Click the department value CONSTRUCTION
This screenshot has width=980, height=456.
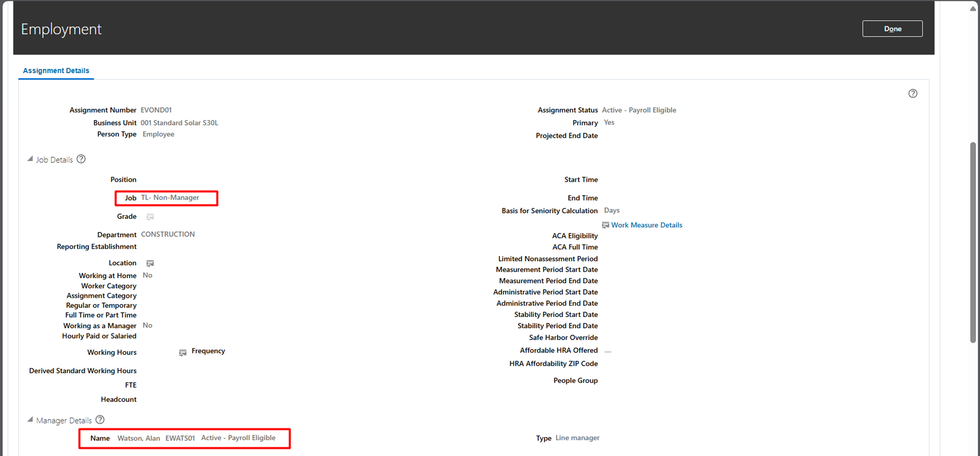(x=168, y=234)
